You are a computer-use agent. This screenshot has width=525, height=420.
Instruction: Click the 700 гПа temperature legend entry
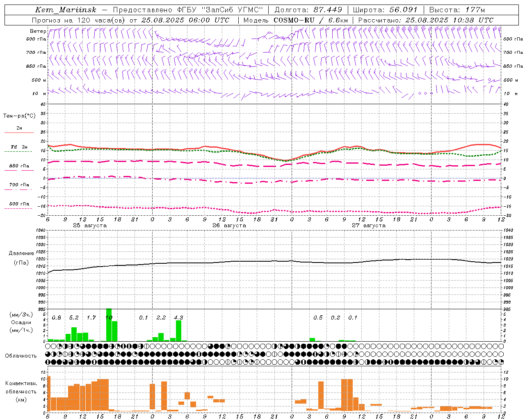pos(19,185)
